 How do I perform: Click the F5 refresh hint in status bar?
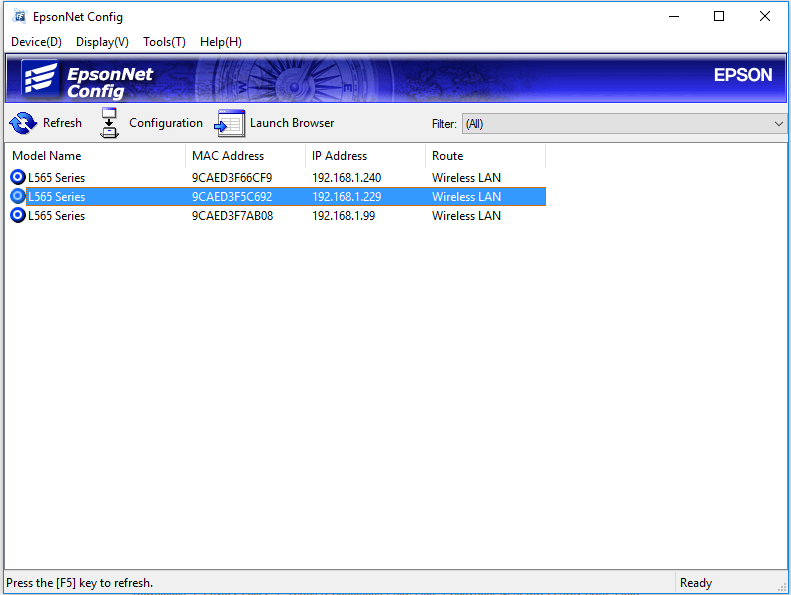click(x=79, y=583)
